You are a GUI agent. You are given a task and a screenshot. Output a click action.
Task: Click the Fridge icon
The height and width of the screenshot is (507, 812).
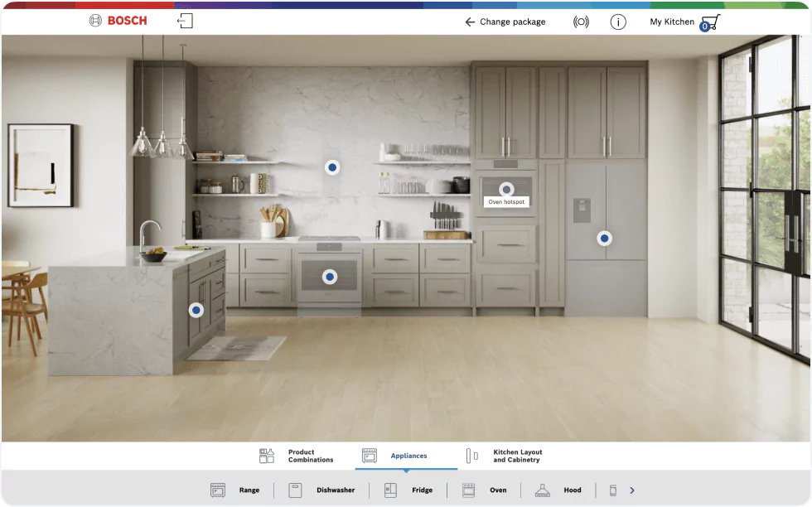pyautogui.click(x=390, y=490)
